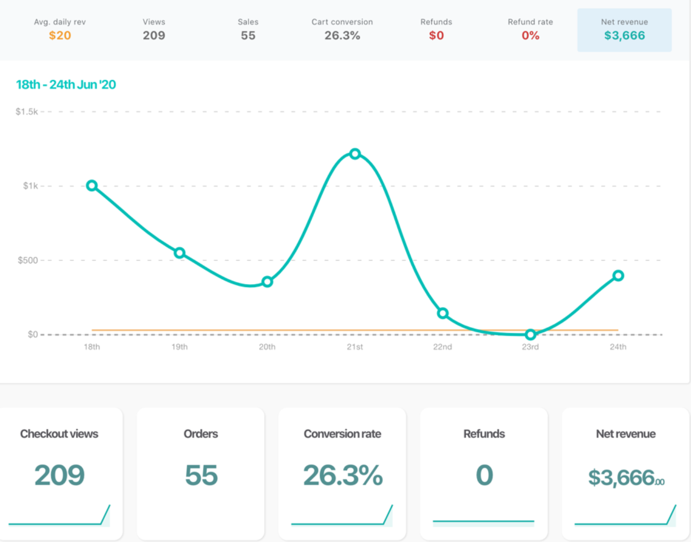Select the zero-value point on the 23rd
The image size is (691, 542).
[x=531, y=335]
